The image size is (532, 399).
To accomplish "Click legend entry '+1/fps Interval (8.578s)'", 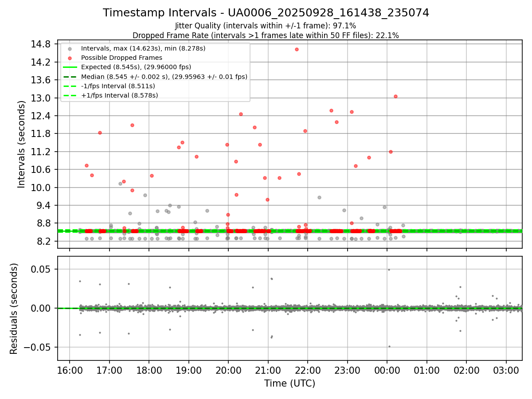I will click(119, 95).
